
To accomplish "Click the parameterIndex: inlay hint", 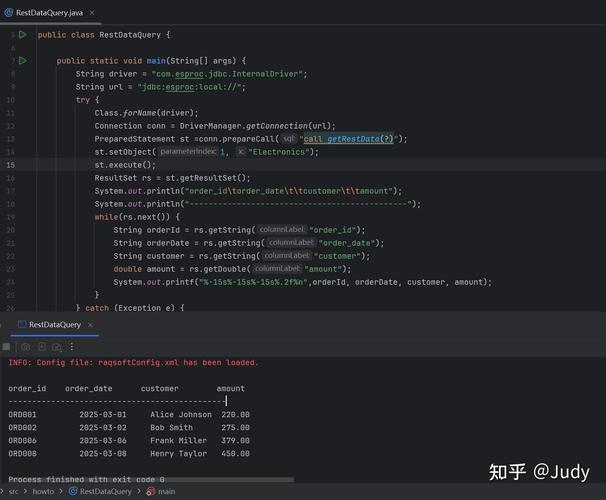I will [x=188, y=152].
